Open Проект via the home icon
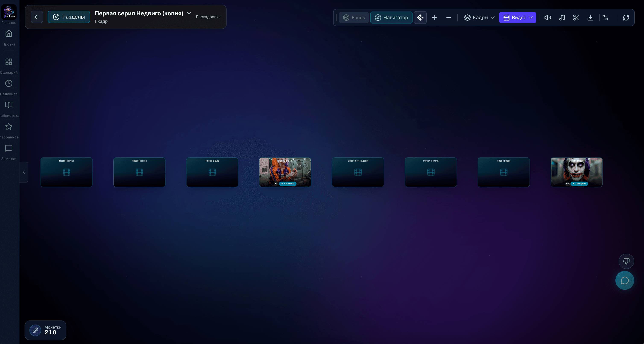Screen dimensions: 644x344 coord(9,34)
